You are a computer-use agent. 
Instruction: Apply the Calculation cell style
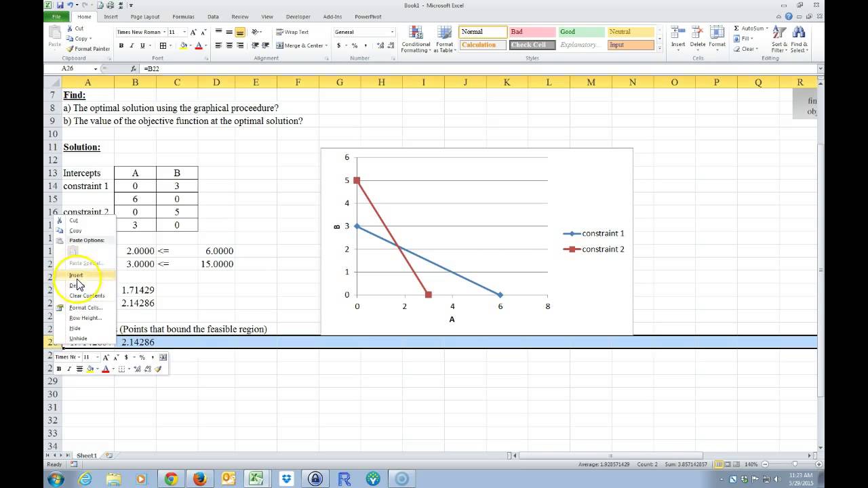pyautogui.click(x=484, y=45)
